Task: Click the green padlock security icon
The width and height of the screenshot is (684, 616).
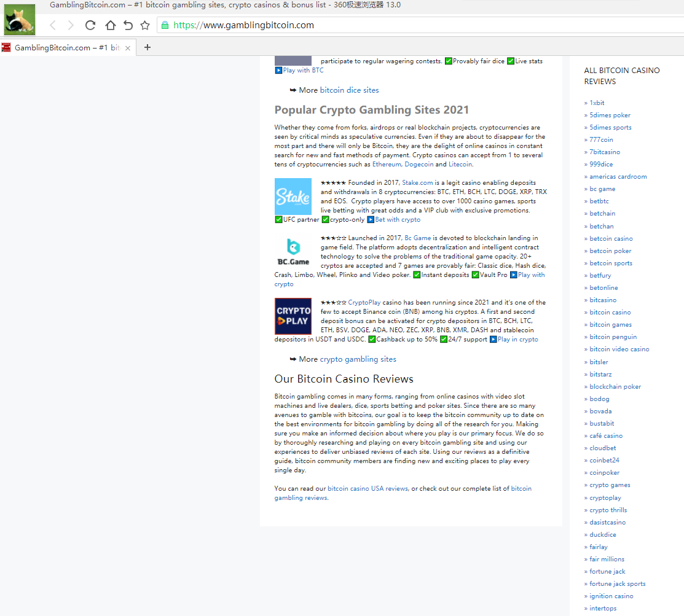Action: click(x=165, y=25)
